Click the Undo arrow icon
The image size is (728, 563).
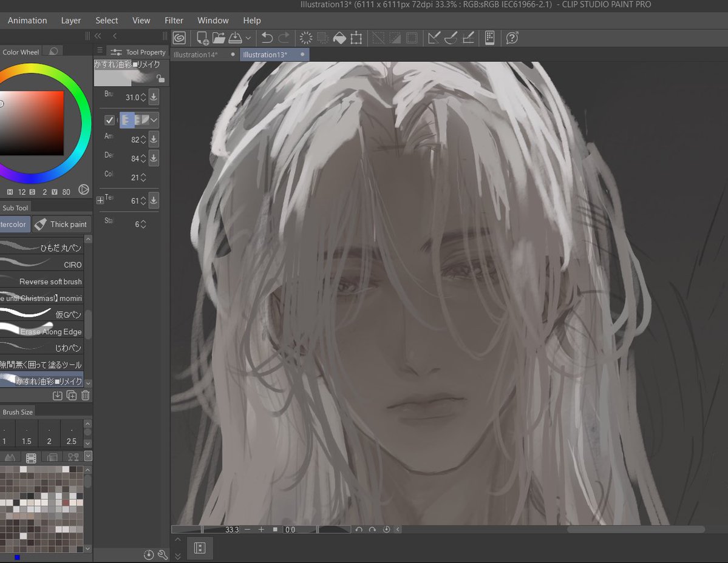pyautogui.click(x=267, y=38)
